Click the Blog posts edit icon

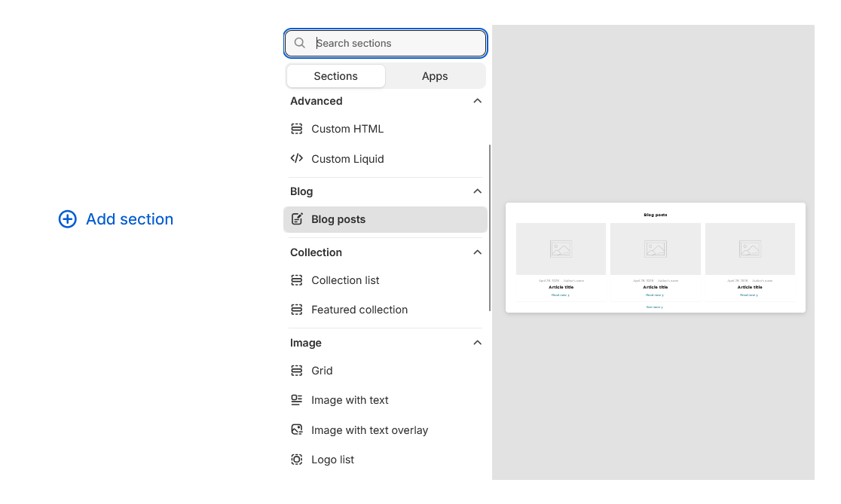click(297, 218)
